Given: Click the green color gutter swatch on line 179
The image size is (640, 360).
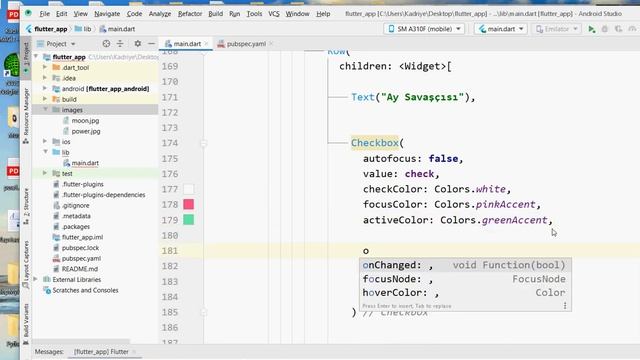Looking at the screenshot, I should tap(189, 220).
